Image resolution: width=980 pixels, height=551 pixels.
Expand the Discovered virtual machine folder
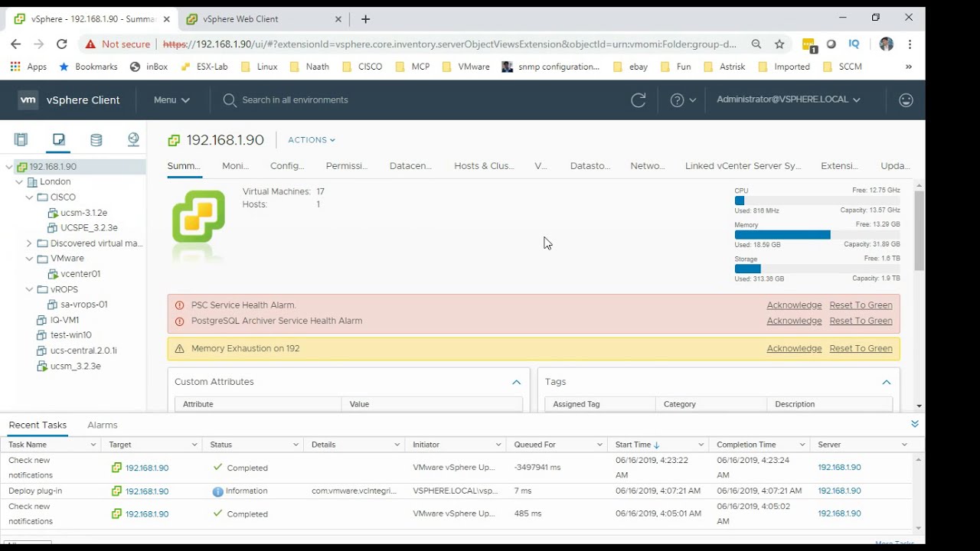click(x=29, y=243)
